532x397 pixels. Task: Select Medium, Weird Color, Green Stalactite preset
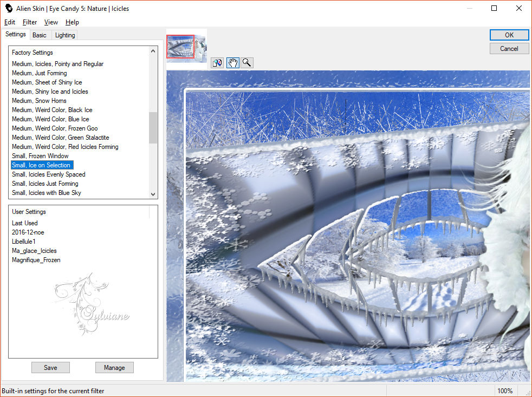(x=60, y=137)
